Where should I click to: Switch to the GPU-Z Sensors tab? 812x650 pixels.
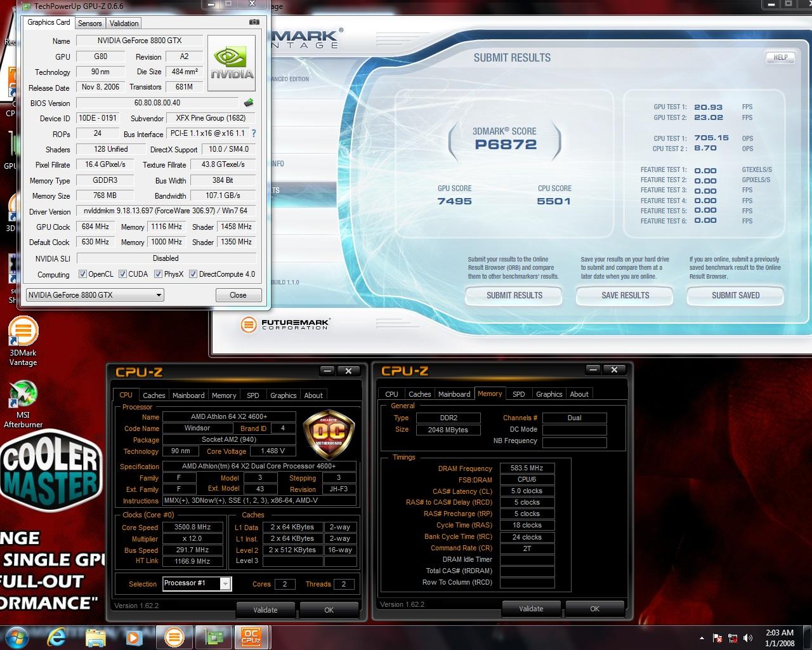[90, 23]
